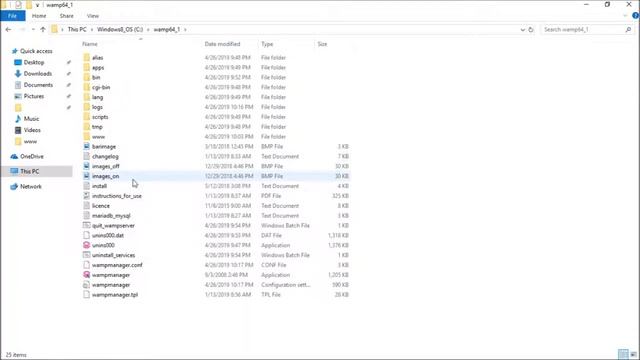
Task: Select the lang folder icon
Action: click(x=87, y=97)
